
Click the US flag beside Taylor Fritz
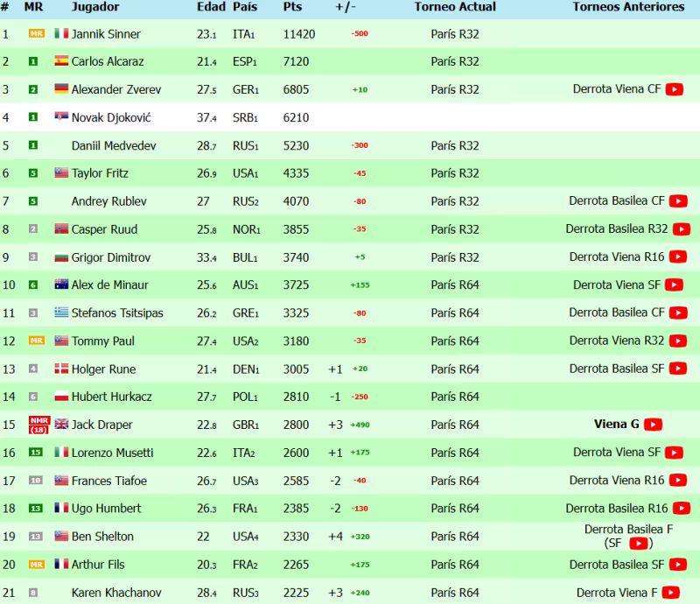click(61, 173)
